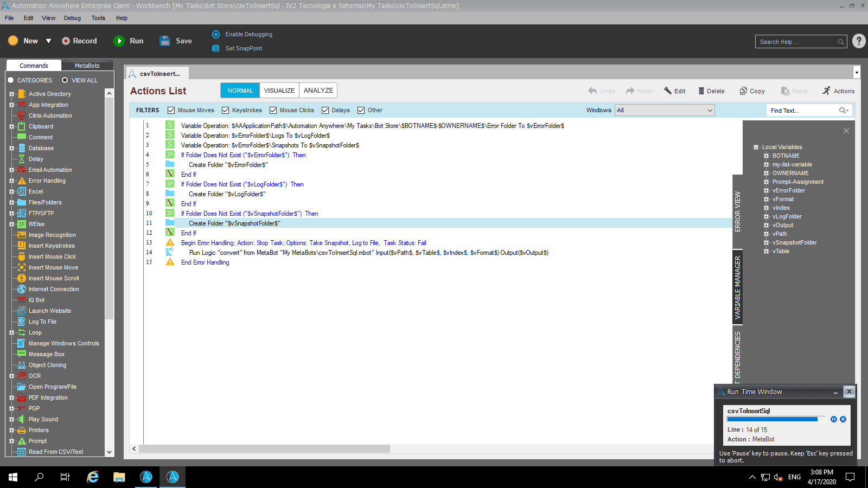
Task: Toggle the Keystrokes filter checkbox
Action: point(226,110)
